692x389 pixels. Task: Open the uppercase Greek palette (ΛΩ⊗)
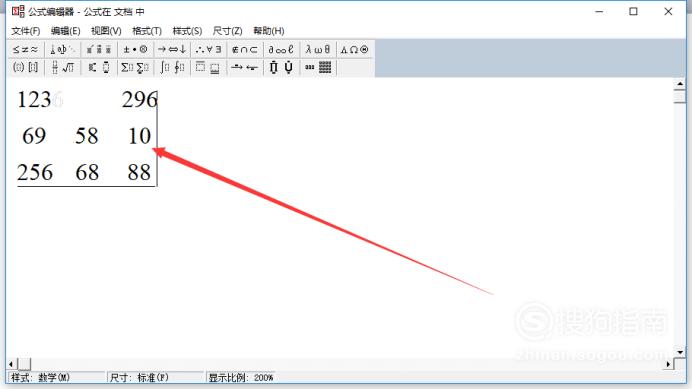354,49
